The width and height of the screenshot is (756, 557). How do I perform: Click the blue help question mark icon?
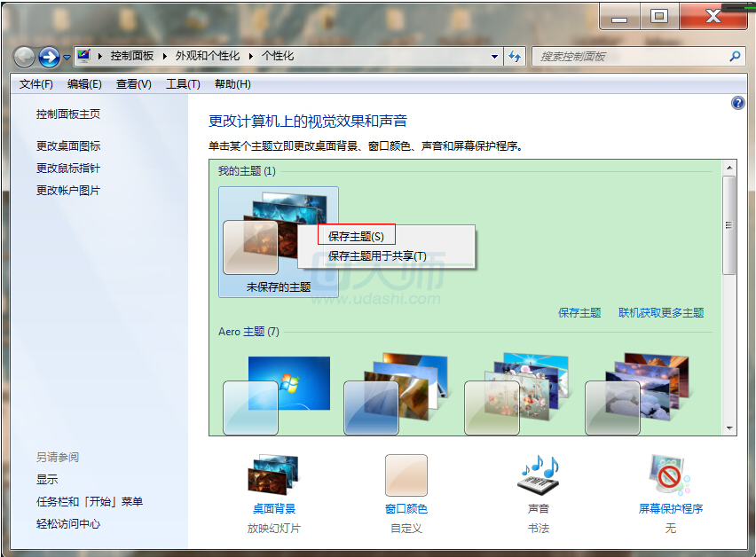click(737, 103)
